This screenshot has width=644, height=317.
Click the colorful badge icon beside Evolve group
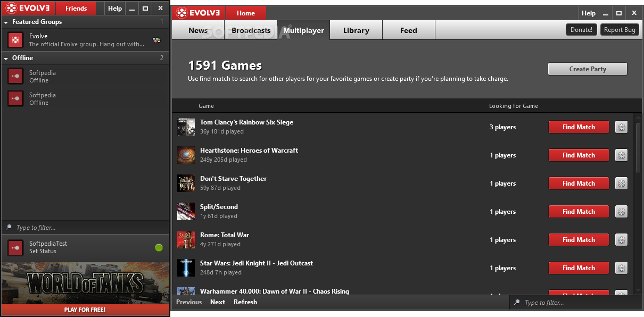[156, 40]
